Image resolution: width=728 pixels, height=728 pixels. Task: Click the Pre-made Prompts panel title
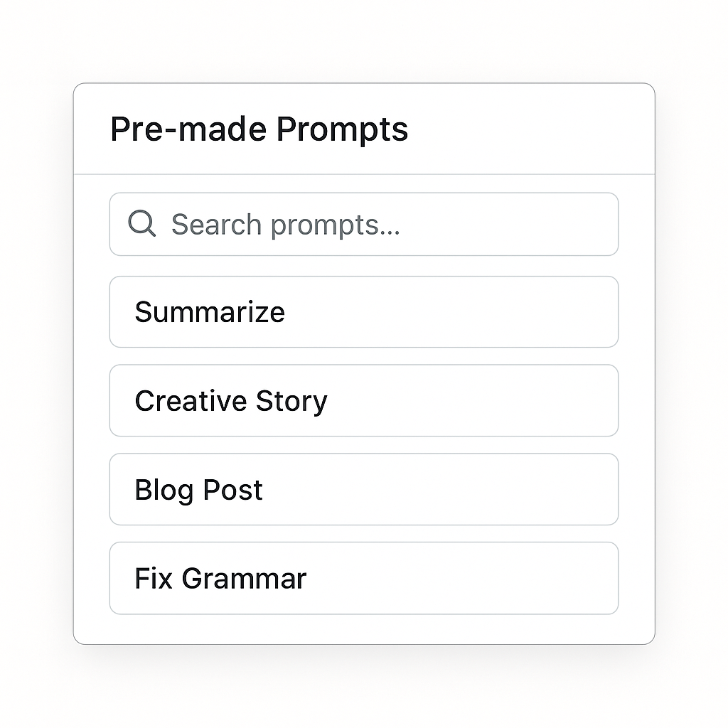(x=259, y=129)
